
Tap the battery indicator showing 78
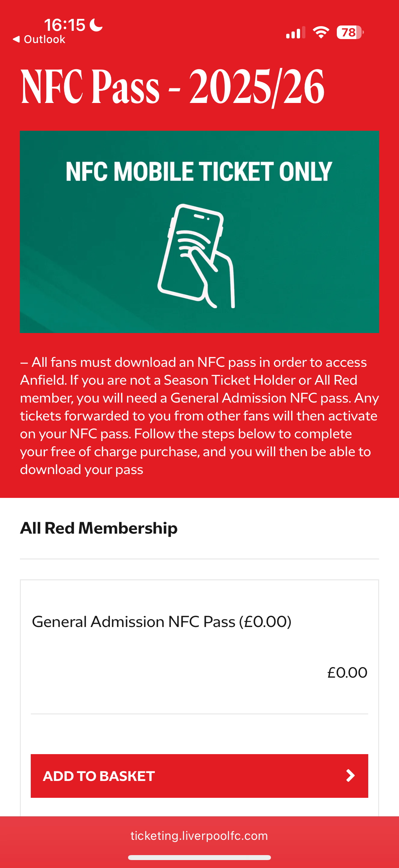350,32
